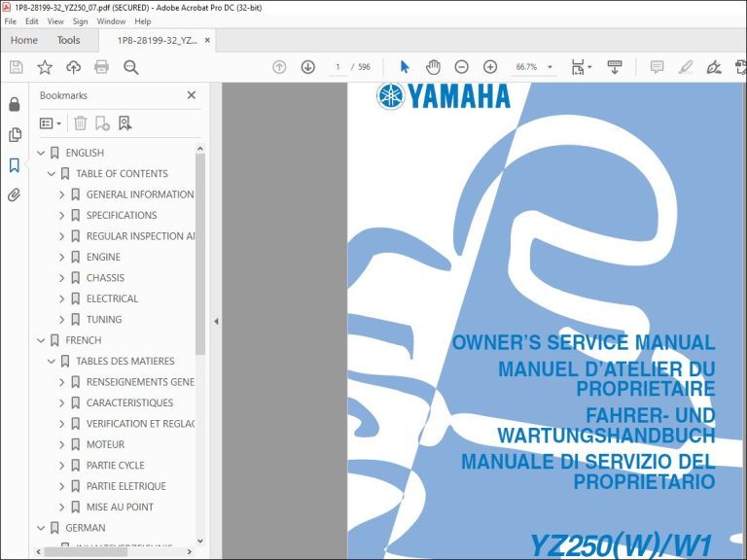Toggle the Bookmarks sidebar icon
747x560 pixels.
(15, 165)
